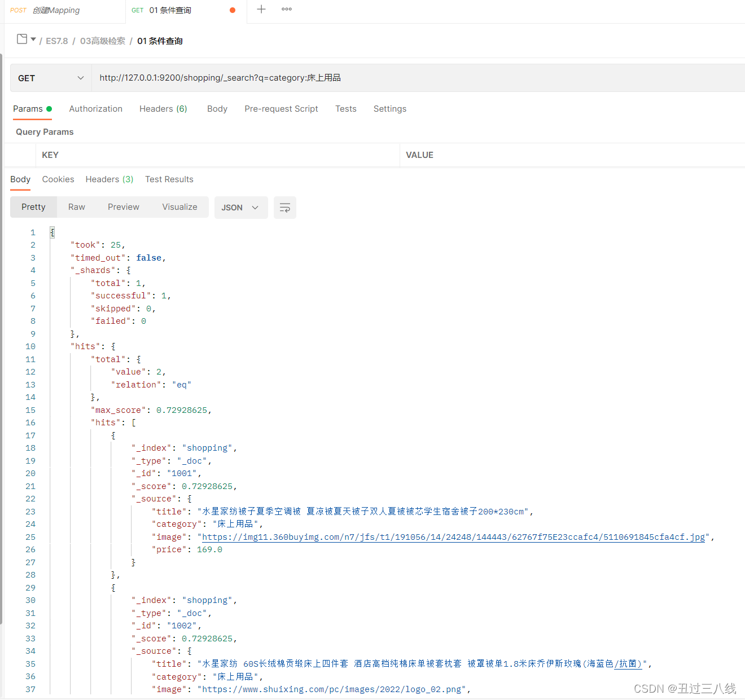Switch to Visualize response view

point(180,207)
